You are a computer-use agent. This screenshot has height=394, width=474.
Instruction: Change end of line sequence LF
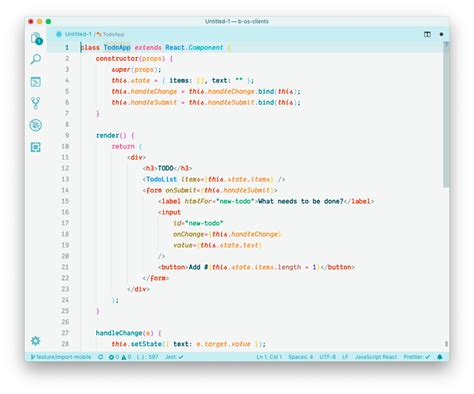(x=345, y=357)
